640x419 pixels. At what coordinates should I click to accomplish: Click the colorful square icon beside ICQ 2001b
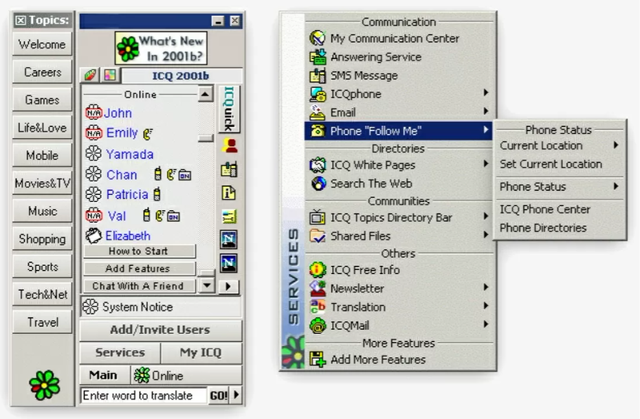[110, 75]
